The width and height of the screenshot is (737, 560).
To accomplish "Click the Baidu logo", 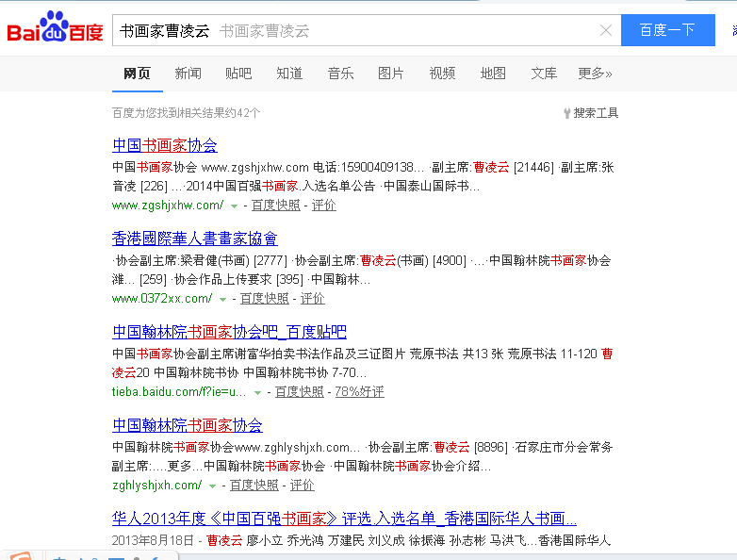I will tap(55, 27).
